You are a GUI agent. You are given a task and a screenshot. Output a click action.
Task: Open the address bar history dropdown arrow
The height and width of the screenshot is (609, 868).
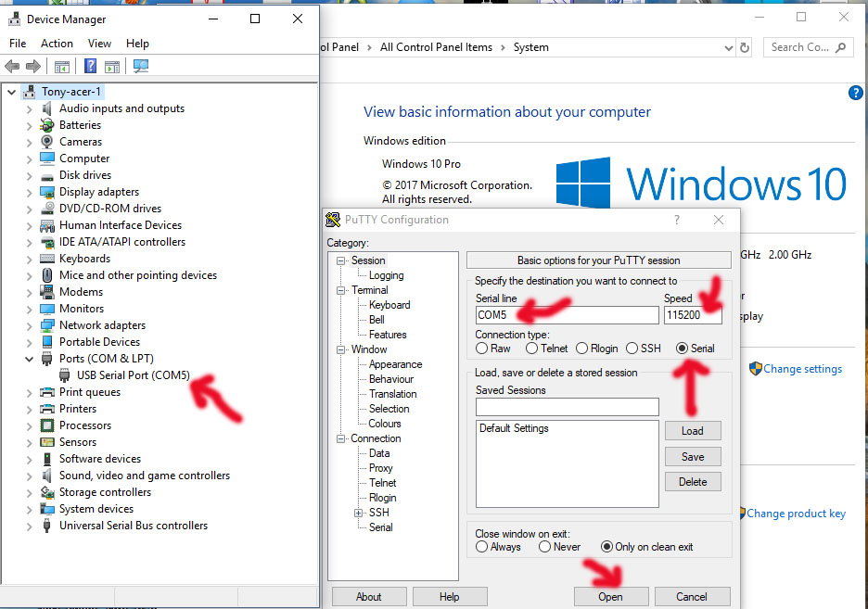point(729,48)
